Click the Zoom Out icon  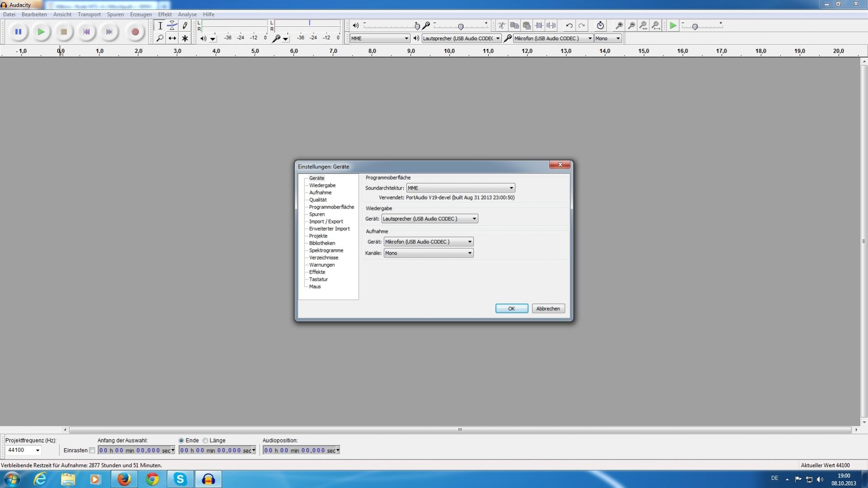coord(631,26)
